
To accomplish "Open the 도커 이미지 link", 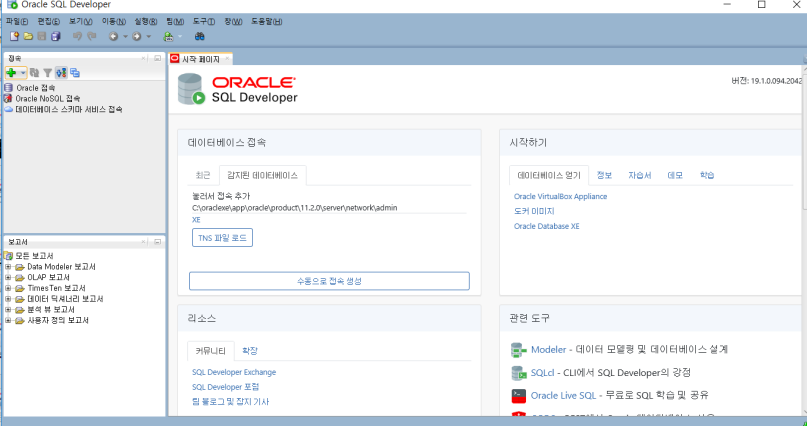I will click(x=534, y=211).
